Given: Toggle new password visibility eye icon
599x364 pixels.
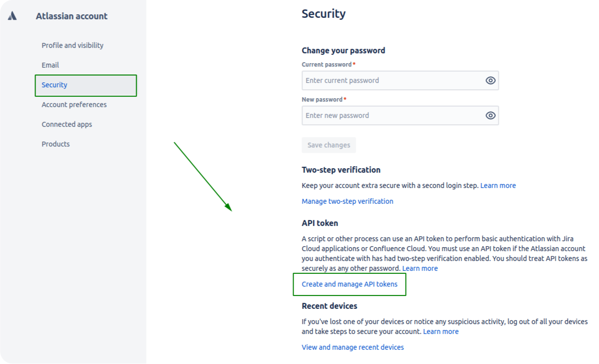Looking at the screenshot, I should point(490,115).
